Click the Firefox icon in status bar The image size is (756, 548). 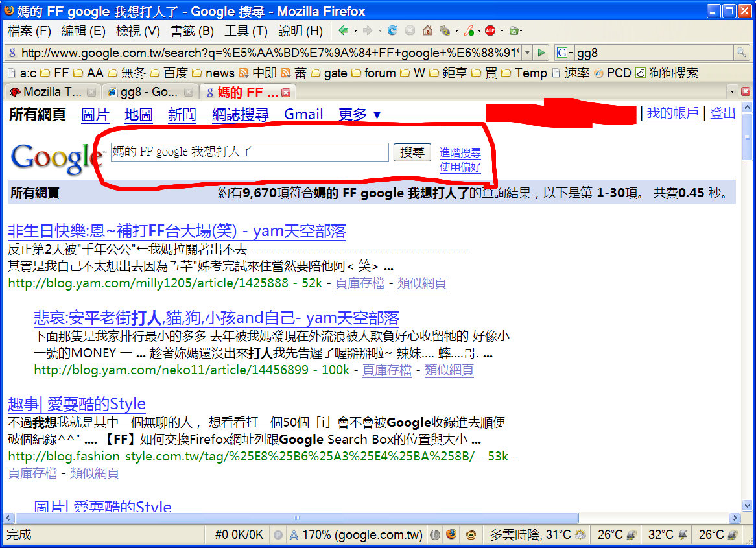[451, 534]
